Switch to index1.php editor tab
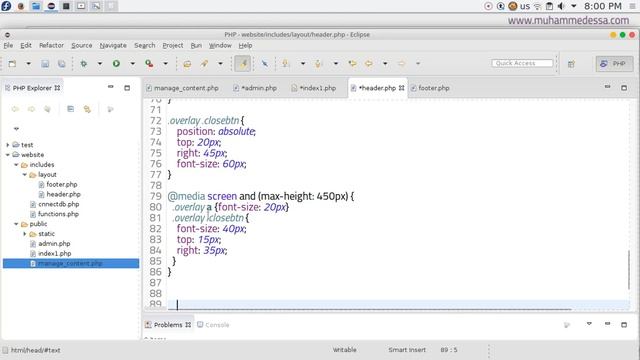 click(x=314, y=88)
